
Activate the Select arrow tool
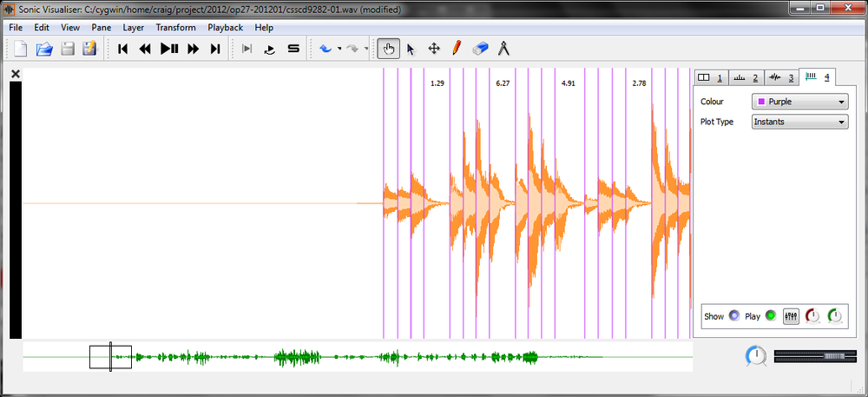coord(411,49)
